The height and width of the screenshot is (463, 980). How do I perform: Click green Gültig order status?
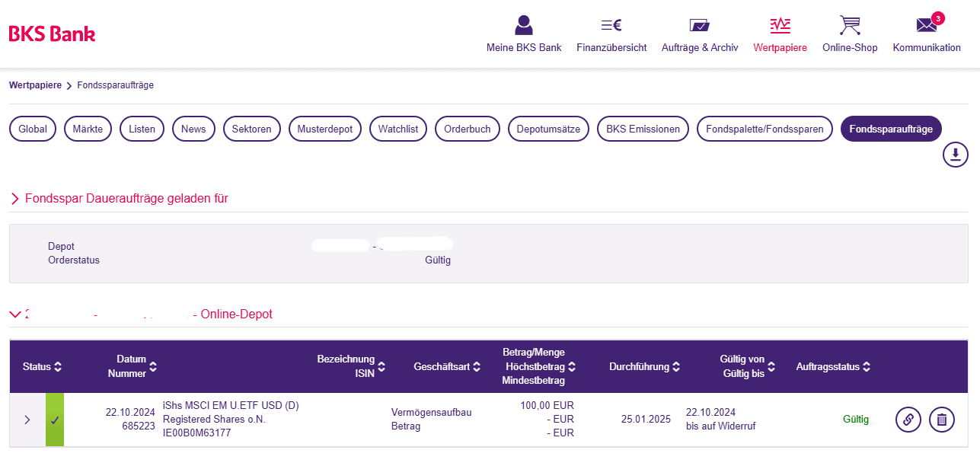tap(855, 420)
